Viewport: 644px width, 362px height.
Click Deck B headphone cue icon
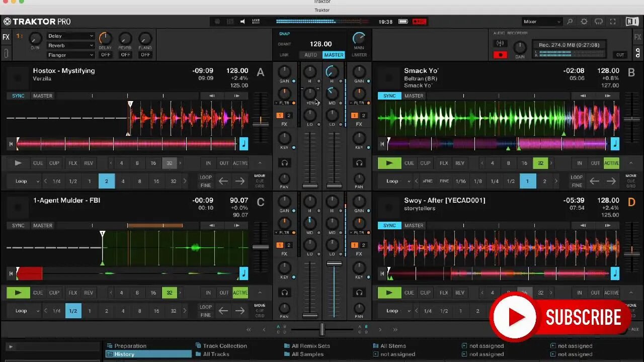click(359, 163)
